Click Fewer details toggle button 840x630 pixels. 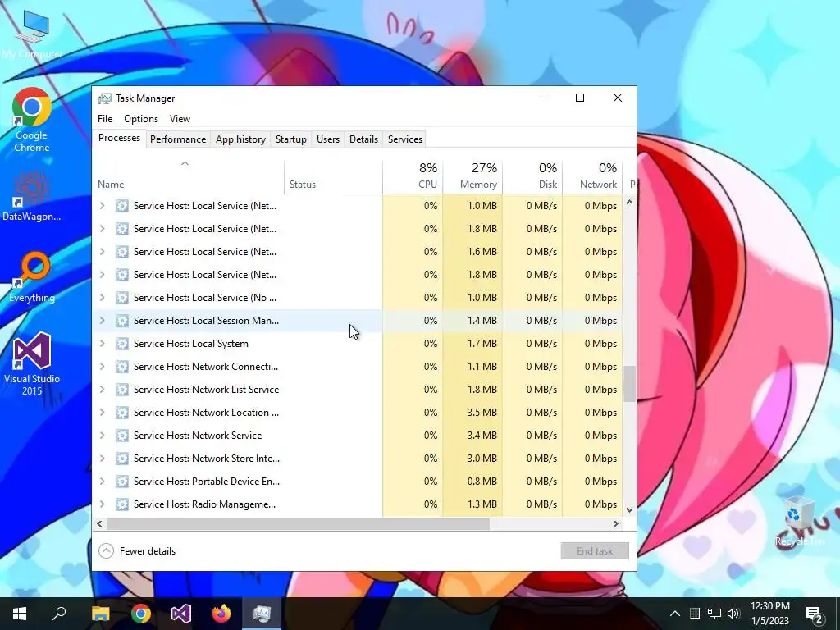(137, 550)
